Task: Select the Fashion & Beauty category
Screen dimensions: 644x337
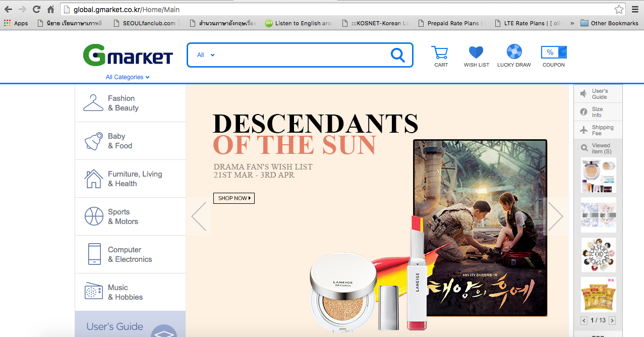Action: coord(130,103)
